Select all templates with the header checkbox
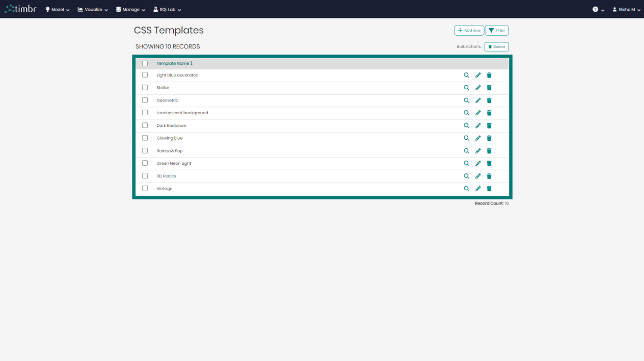Viewport: 644px width, 361px height. [145, 63]
